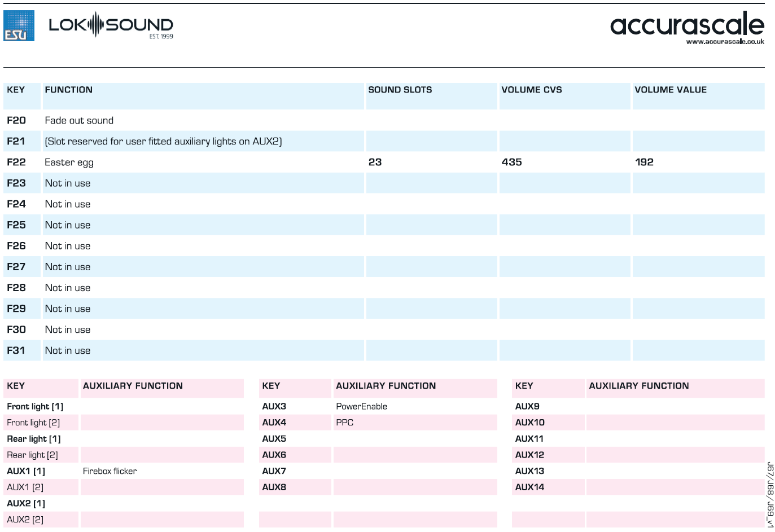Click the AUX13 key
Viewport: 775px width, 532px height.
(x=529, y=471)
